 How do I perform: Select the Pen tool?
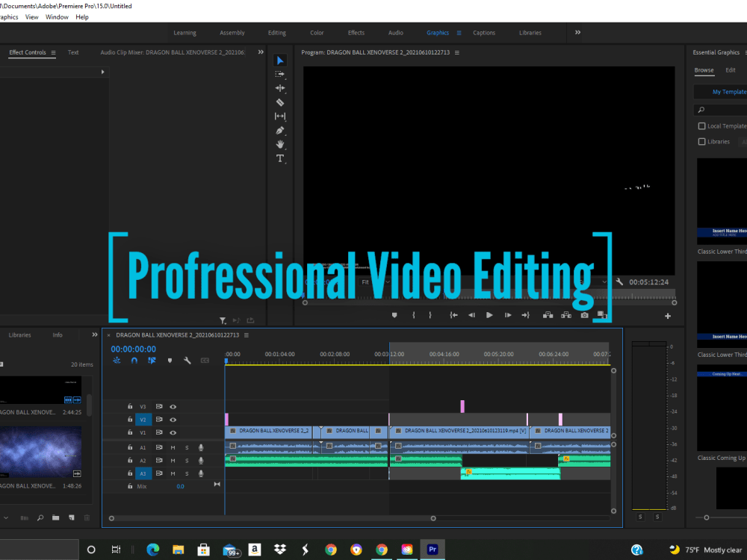point(279,131)
